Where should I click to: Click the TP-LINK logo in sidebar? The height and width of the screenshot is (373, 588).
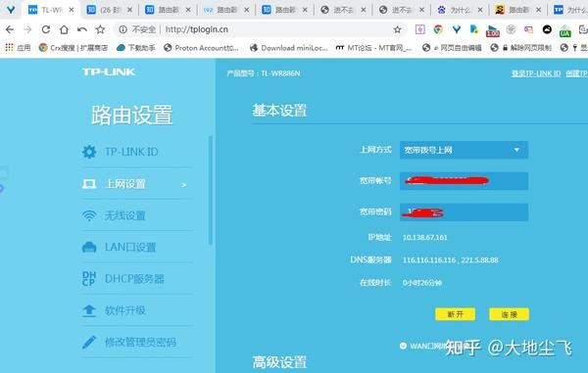pyautogui.click(x=109, y=71)
